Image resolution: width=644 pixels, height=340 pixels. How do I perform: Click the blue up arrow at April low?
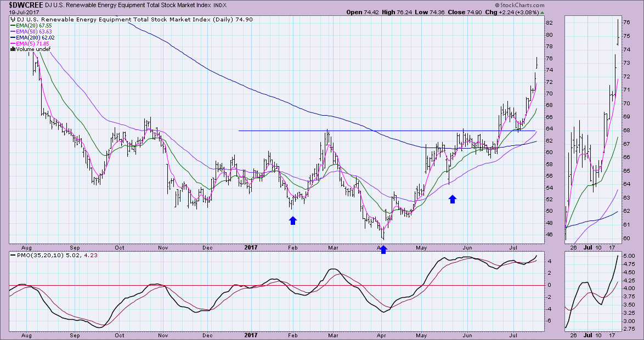pos(383,250)
